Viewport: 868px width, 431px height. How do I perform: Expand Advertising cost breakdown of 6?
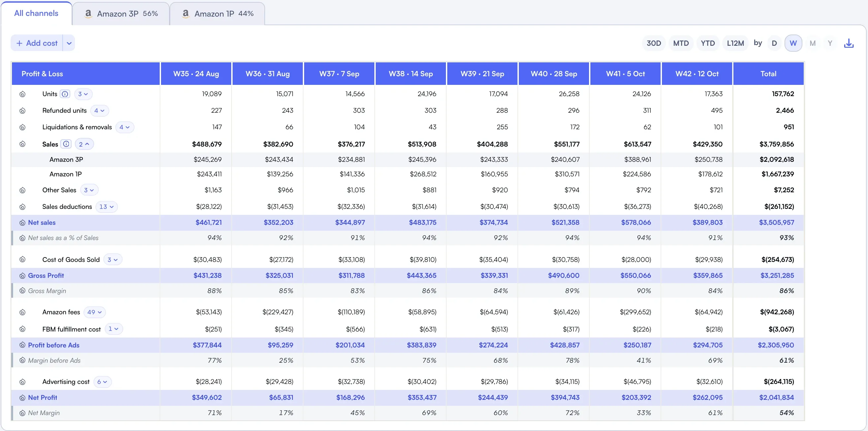tap(102, 382)
